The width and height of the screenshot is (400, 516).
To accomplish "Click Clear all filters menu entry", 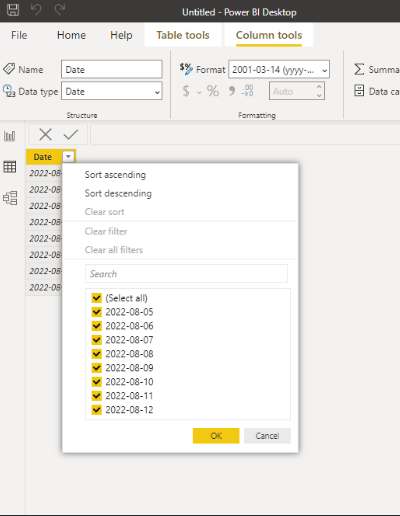I will click(x=114, y=250).
